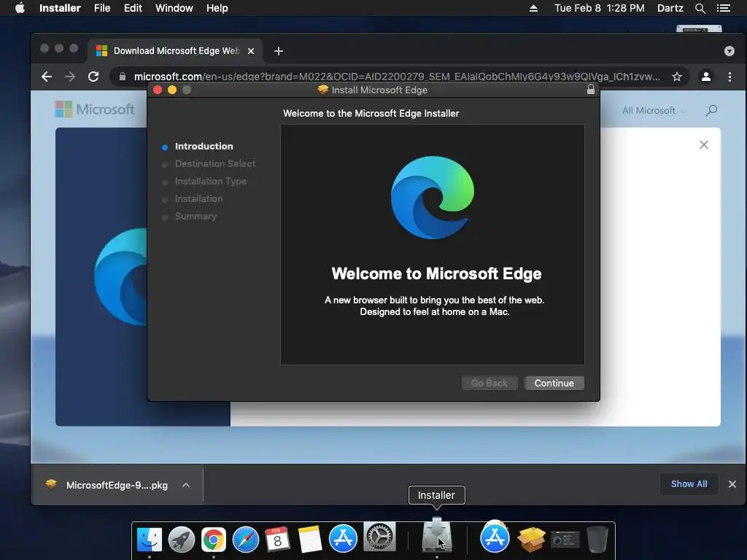Click the lock icon in Installer title bar

coord(591,90)
